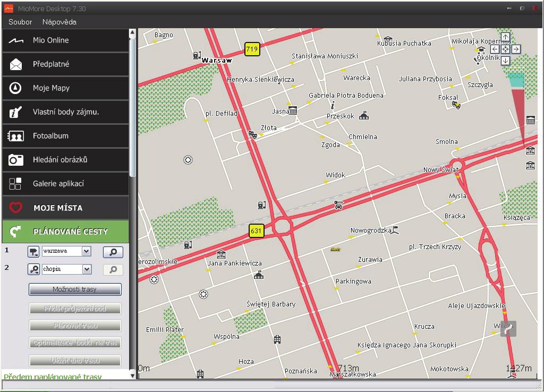Click the exclamation mark icon left of Okólnik

click(475, 61)
